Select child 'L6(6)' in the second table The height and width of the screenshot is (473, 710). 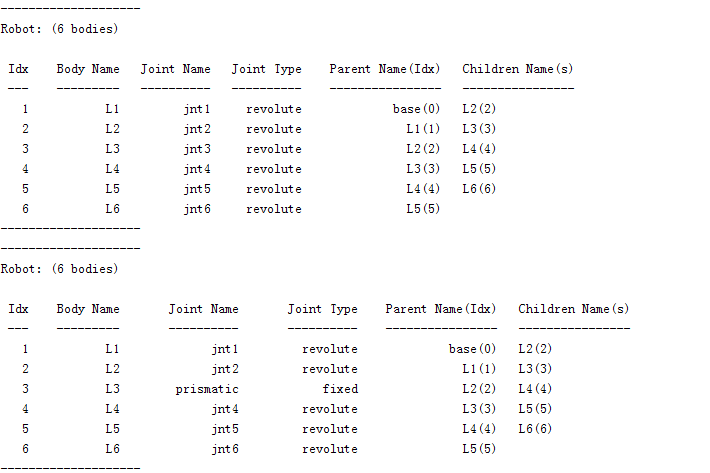coord(535,429)
